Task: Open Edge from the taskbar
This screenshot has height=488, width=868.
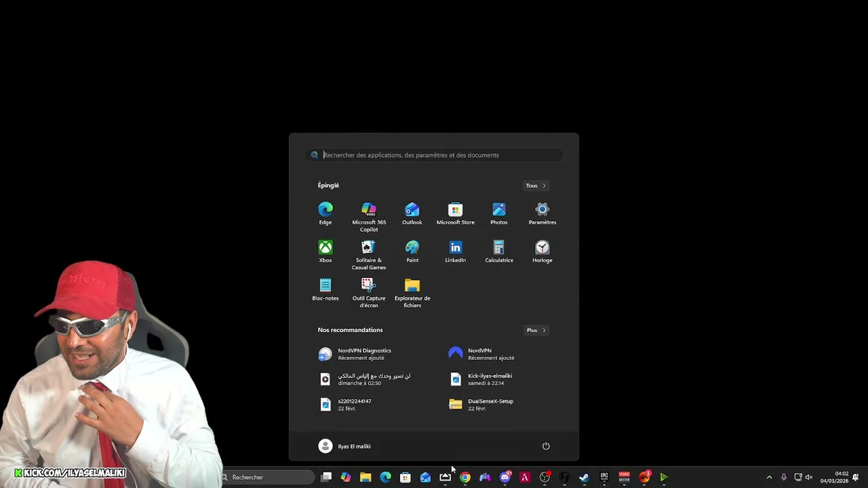Action: tap(385, 477)
